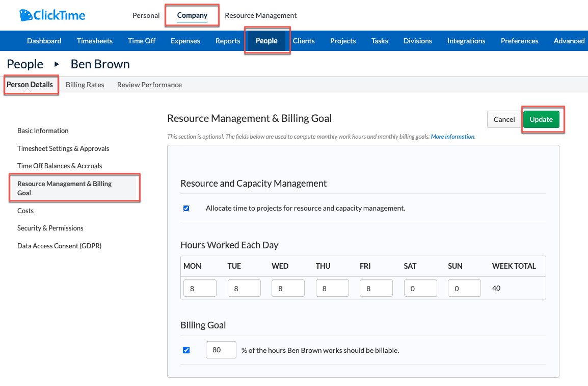This screenshot has height=386, width=588.
Task: Open the Time Off tab
Action: coord(141,41)
